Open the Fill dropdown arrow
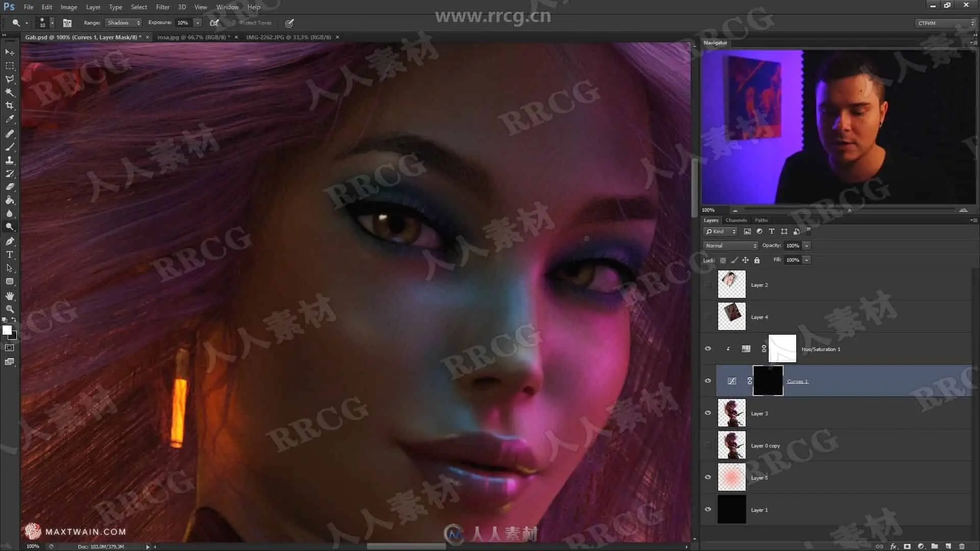This screenshot has width=980, height=551. point(806,260)
